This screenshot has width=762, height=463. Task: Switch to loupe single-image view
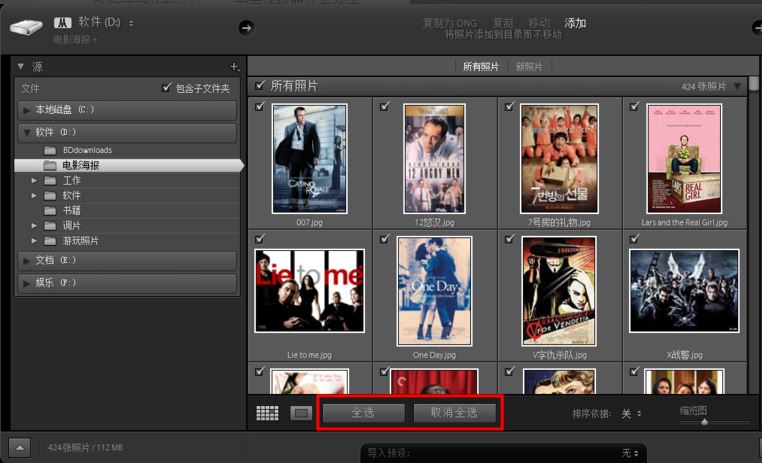coord(301,413)
